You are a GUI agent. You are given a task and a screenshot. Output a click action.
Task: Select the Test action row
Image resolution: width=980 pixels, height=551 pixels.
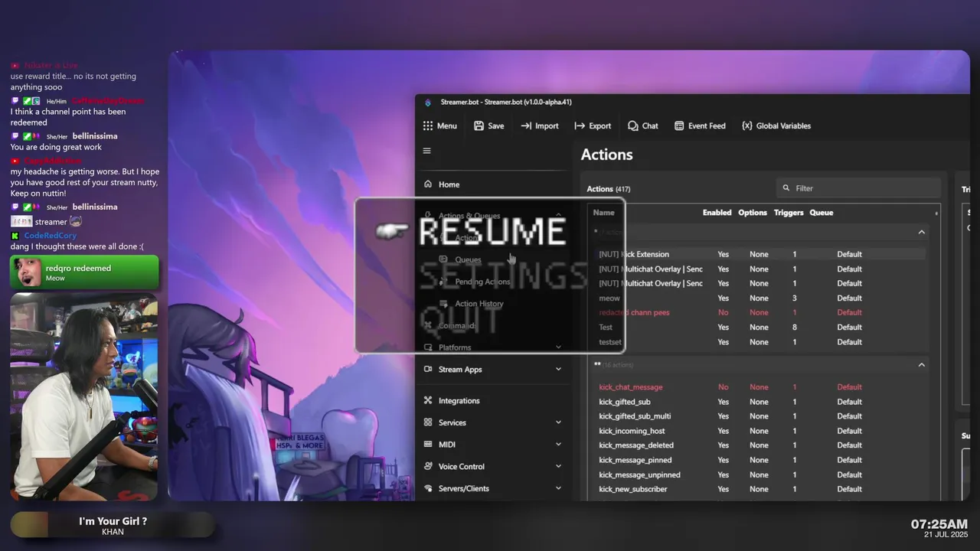tap(756, 327)
